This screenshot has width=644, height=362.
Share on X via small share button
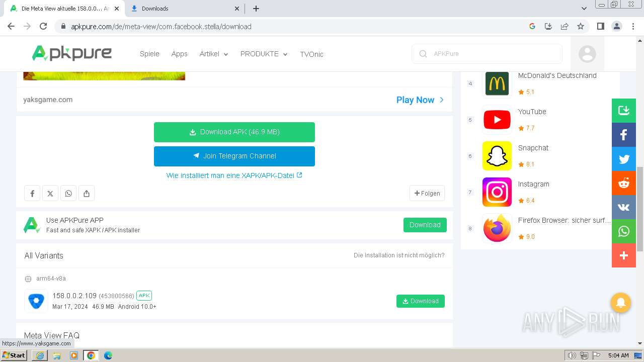tap(50, 193)
